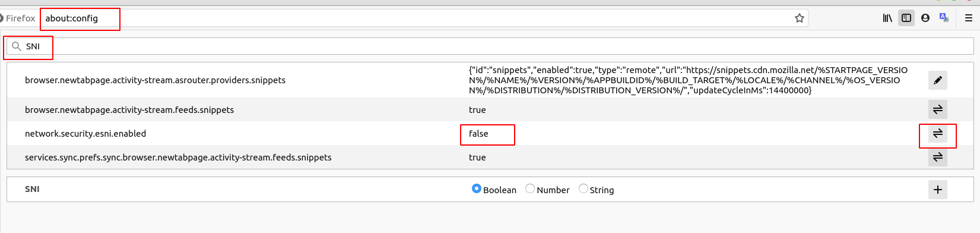Viewport: 980px width, 233px height.
Task: Click the search magnifier icon
Action: 17,46
